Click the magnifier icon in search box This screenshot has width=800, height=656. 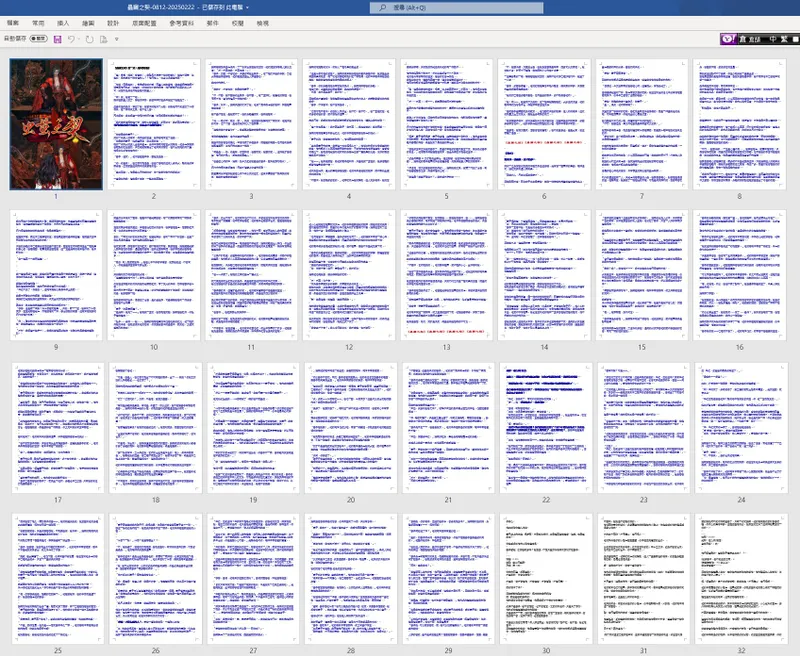[382, 8]
